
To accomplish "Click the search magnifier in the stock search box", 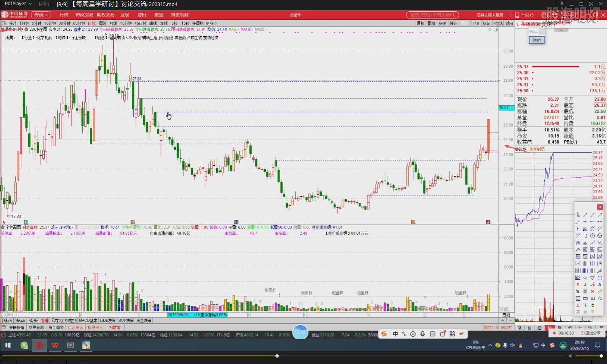I will pos(453,15).
